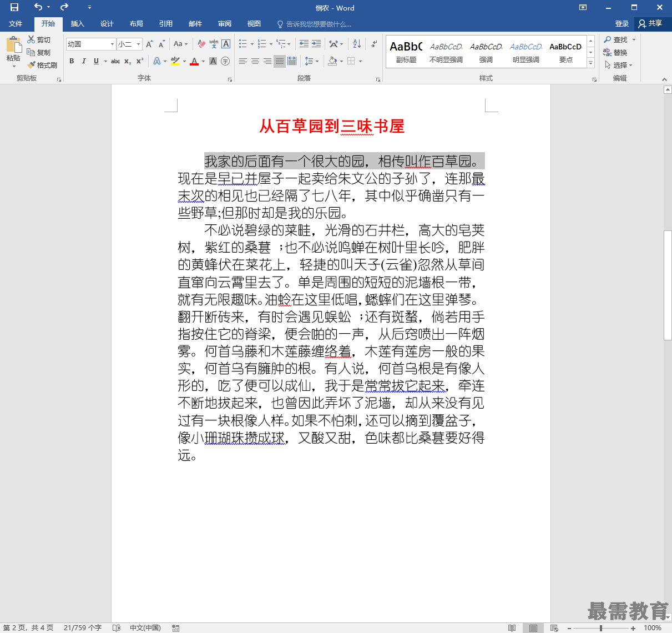Center the paragraph text
Screen dimensions: 672x633
pyautogui.click(x=255, y=61)
